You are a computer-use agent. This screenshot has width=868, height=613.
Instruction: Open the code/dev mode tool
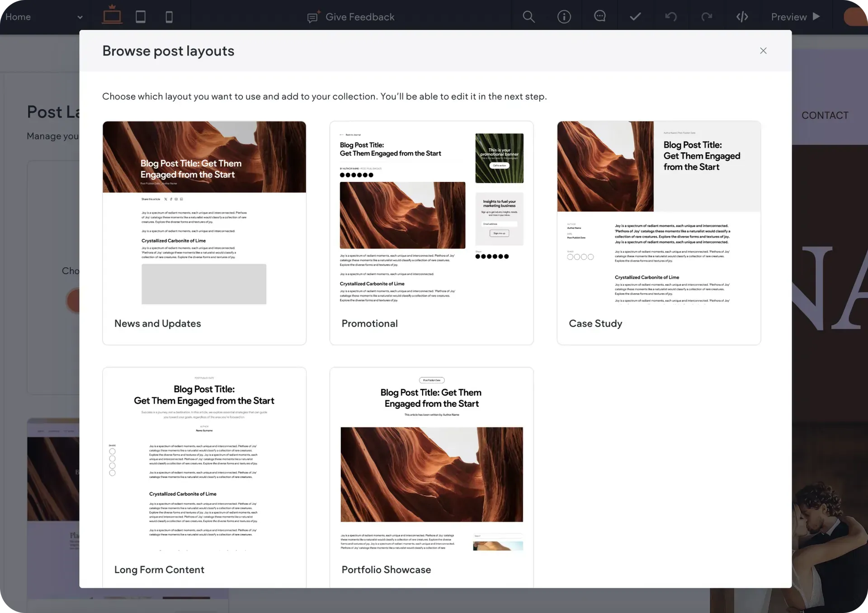[x=742, y=16]
